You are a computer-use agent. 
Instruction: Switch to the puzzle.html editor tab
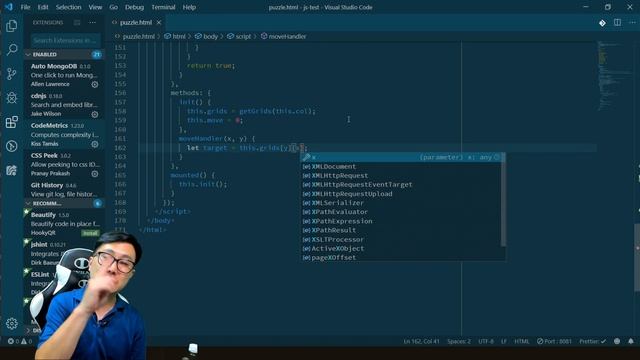click(x=136, y=22)
